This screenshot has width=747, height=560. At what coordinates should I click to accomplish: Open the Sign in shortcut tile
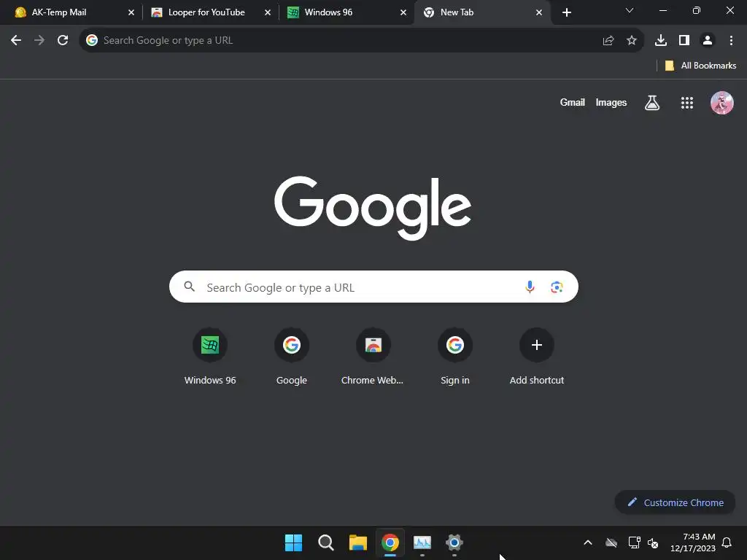pyautogui.click(x=455, y=356)
